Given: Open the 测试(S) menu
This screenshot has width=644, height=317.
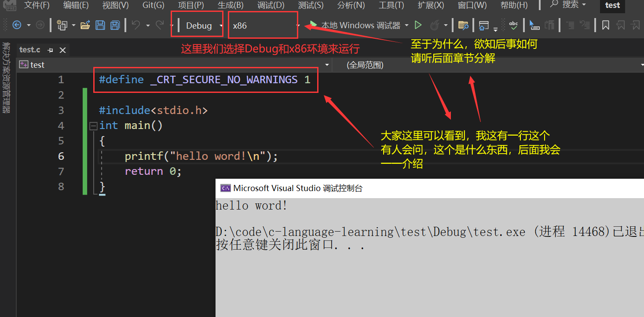Looking at the screenshot, I should (x=311, y=5).
